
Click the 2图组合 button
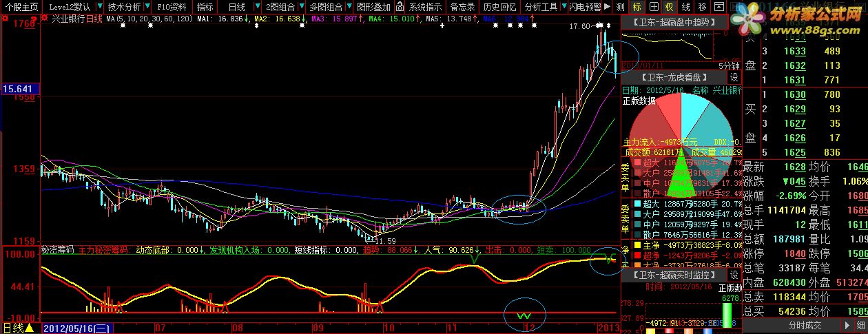coord(280,7)
